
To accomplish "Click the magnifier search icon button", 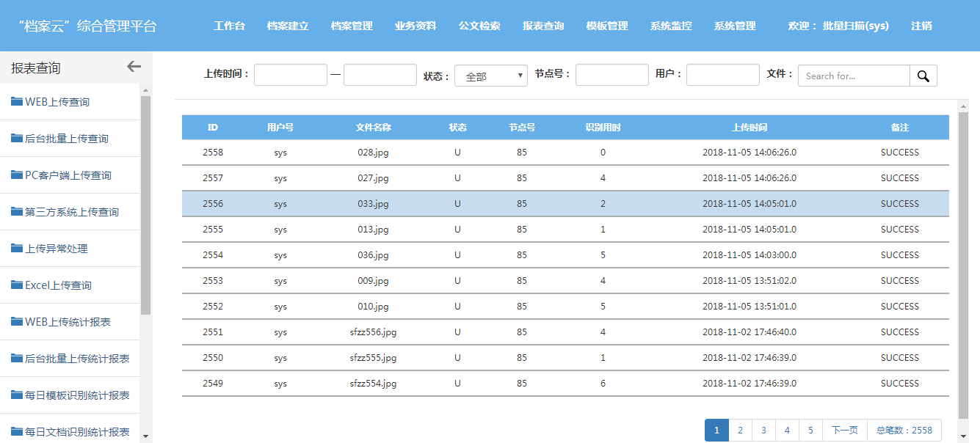I will coord(923,76).
